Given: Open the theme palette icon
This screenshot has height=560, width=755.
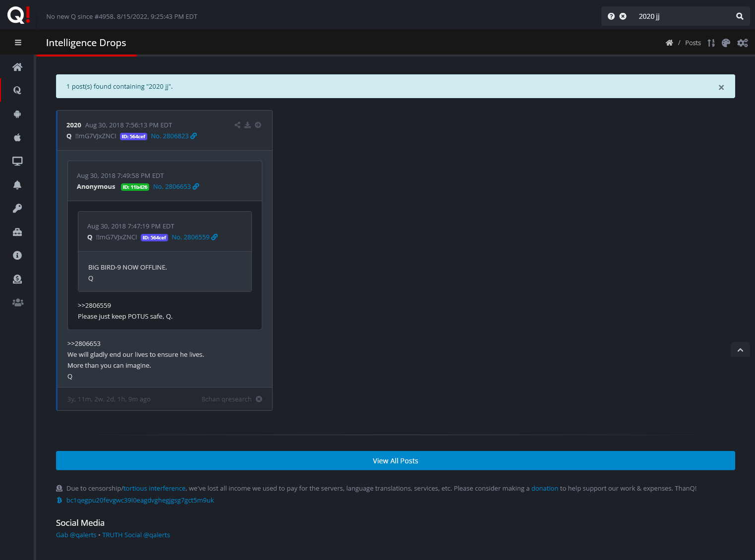Looking at the screenshot, I should [726, 43].
